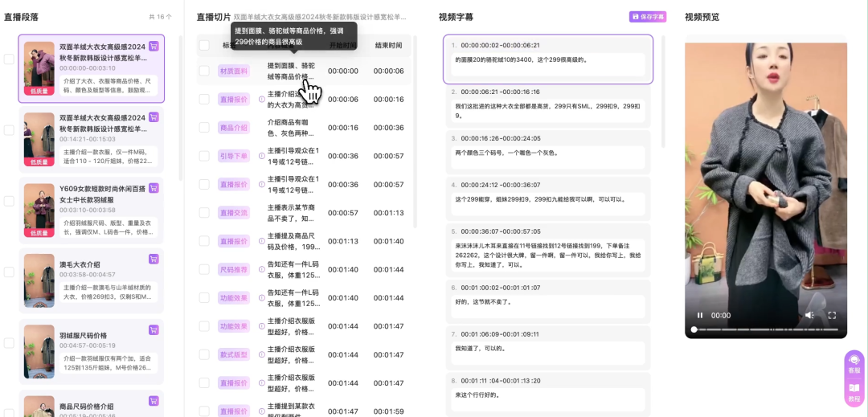Open 客服 customer service floating button
Viewport: 868px width, 417px height.
854,363
